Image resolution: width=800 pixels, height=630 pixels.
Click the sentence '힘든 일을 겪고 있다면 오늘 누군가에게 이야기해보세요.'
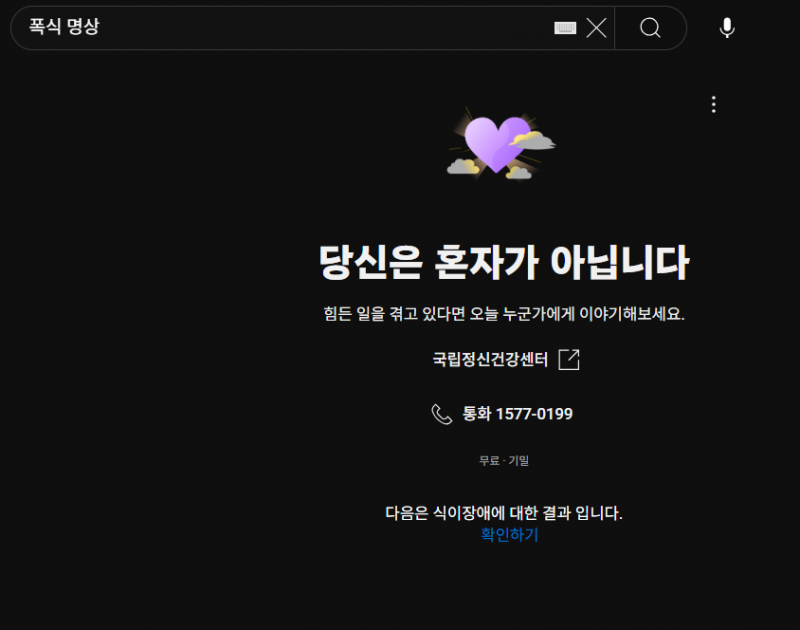coord(504,313)
